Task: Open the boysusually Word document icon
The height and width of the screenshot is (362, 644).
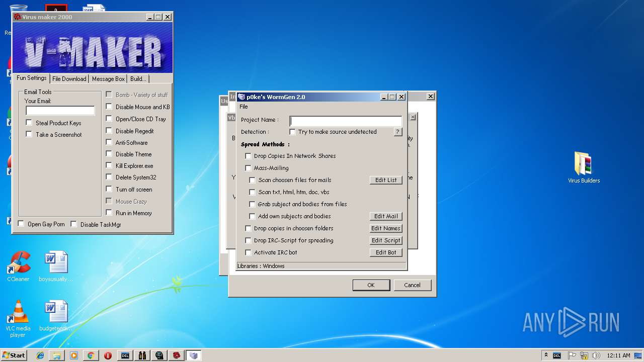Action: pyautogui.click(x=56, y=266)
